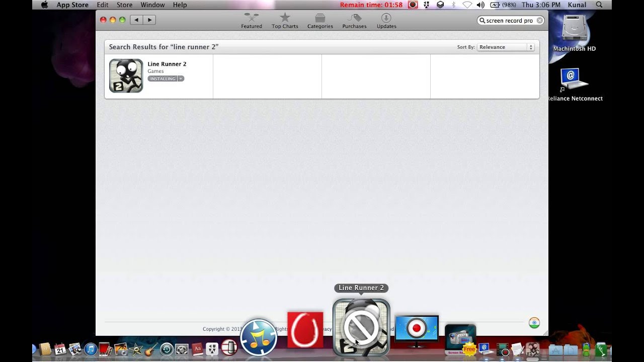Open the Edit menu
Screen dimensions: 644x362
pos(103,5)
